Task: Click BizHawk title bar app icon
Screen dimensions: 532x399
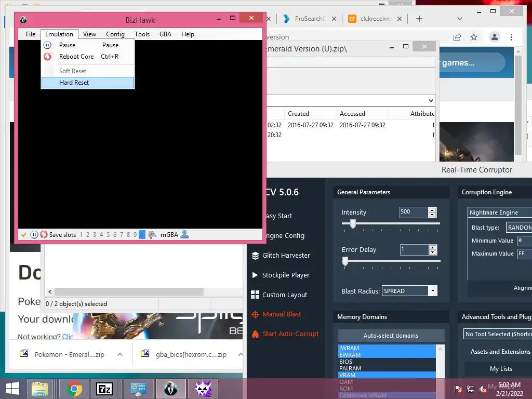Action: click(x=23, y=20)
